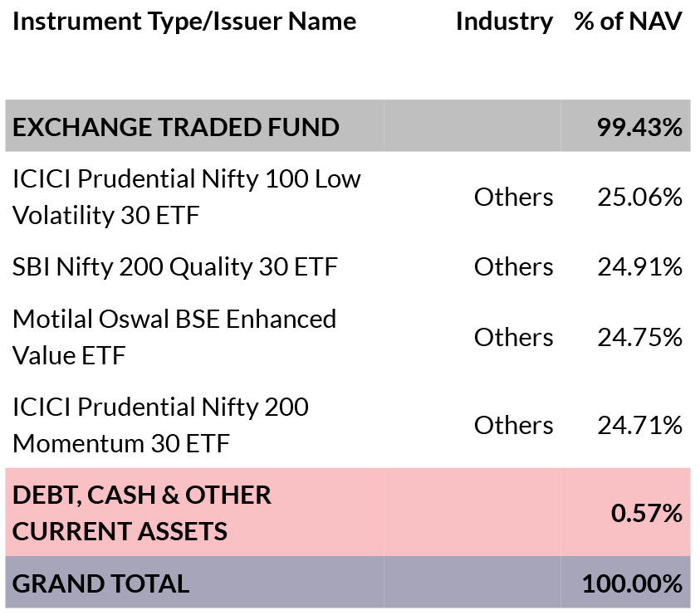Viewport: 700px width, 615px height.
Task: Select the 99.43% exchange traded fund total
Action: coord(639,128)
